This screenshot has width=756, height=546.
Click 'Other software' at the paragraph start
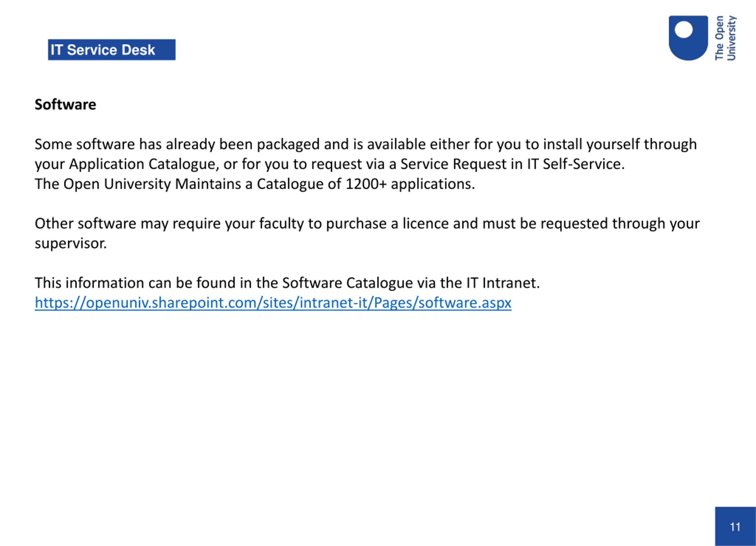coord(85,223)
